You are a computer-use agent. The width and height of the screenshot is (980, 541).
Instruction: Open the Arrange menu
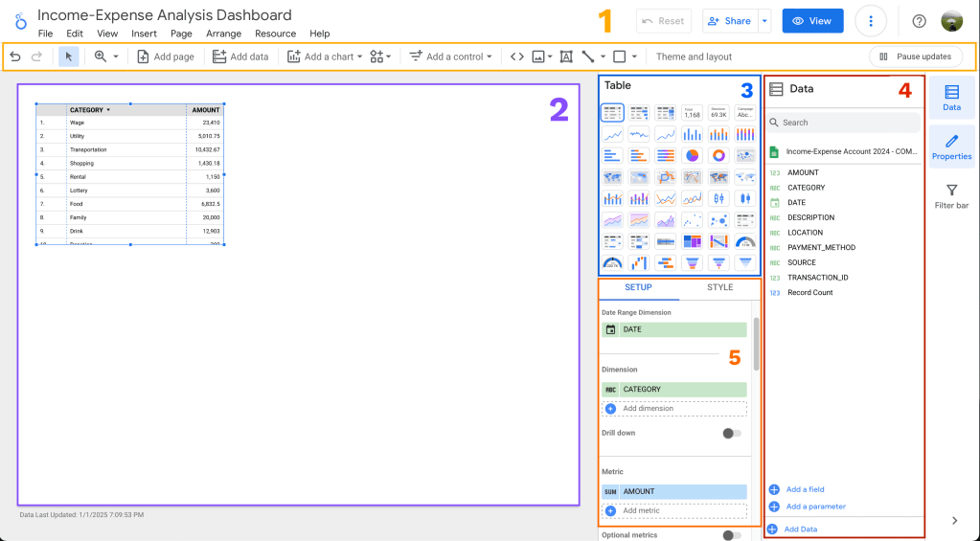click(x=223, y=34)
